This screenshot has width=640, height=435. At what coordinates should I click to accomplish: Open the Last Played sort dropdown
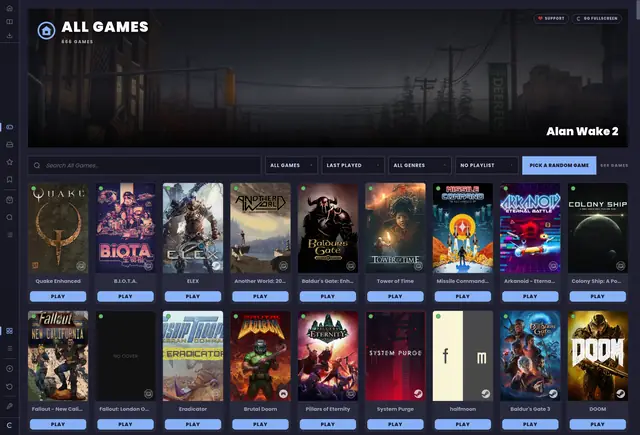(353, 165)
